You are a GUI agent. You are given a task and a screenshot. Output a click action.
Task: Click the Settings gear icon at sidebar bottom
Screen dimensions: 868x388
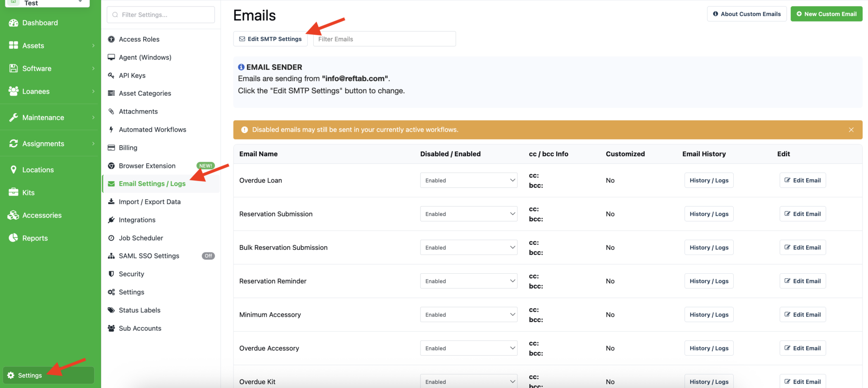tap(11, 375)
